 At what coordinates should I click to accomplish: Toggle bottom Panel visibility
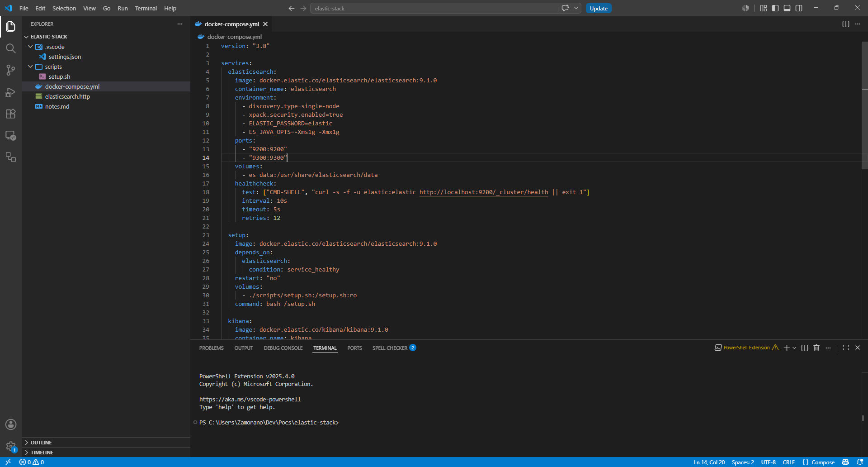tap(787, 8)
